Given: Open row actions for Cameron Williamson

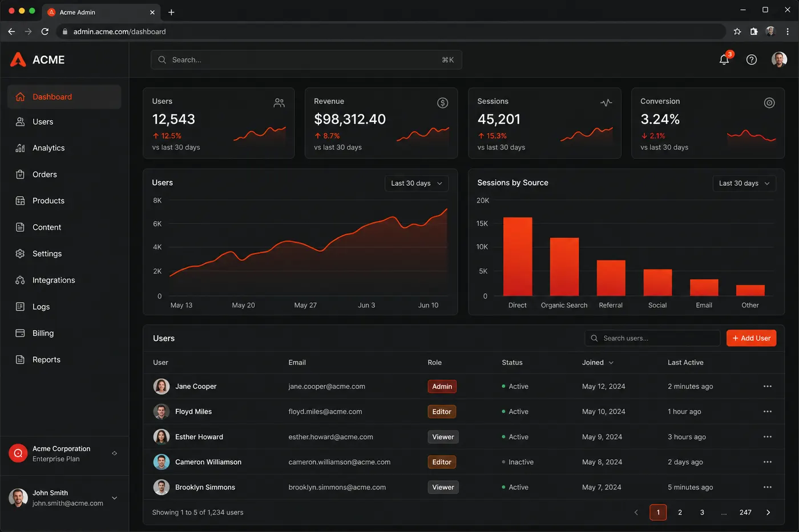Looking at the screenshot, I should click(x=768, y=462).
